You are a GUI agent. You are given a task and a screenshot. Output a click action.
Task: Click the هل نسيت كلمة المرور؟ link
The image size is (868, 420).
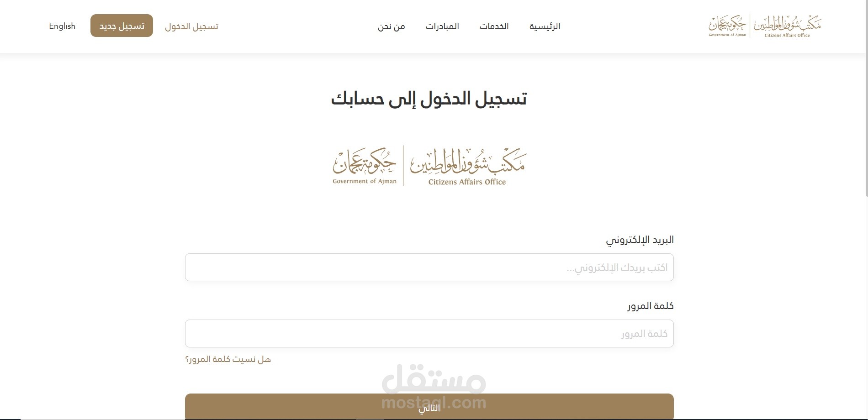pyautogui.click(x=228, y=359)
